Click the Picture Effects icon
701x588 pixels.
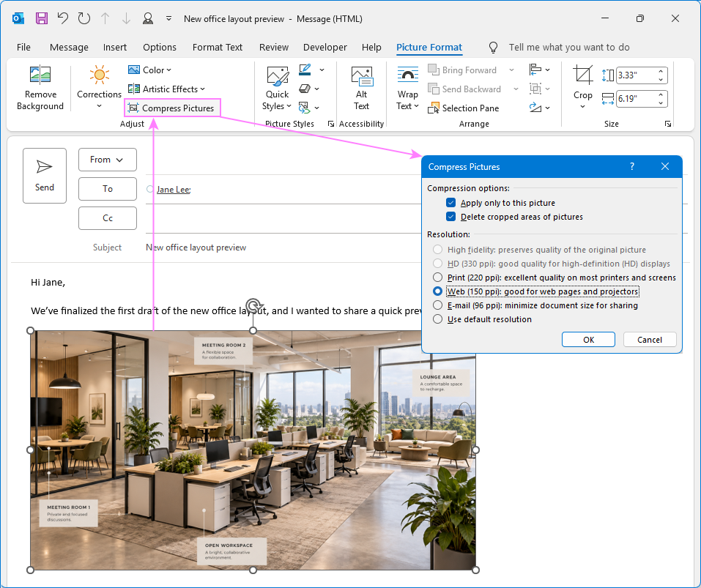tap(305, 89)
